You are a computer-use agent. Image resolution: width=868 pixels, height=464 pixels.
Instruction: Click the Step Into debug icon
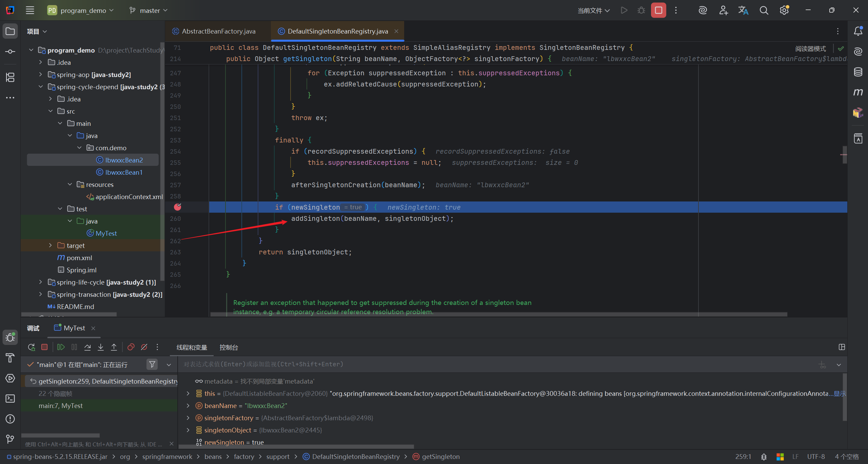click(x=101, y=347)
